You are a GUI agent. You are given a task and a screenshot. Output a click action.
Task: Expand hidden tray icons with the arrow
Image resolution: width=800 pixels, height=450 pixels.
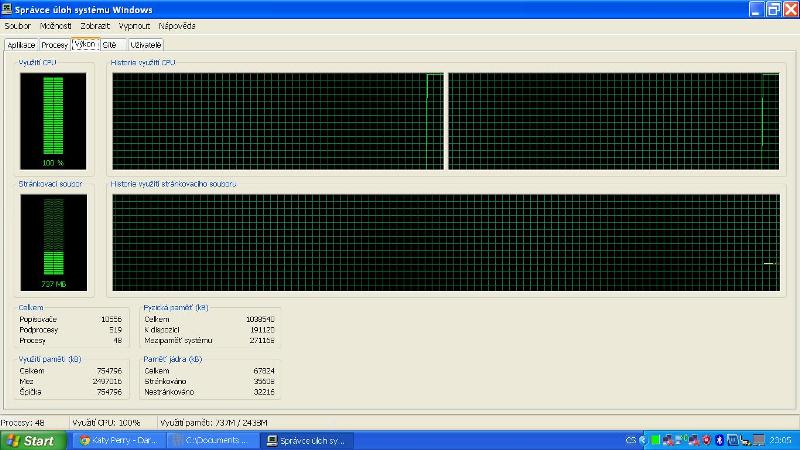coord(643,440)
